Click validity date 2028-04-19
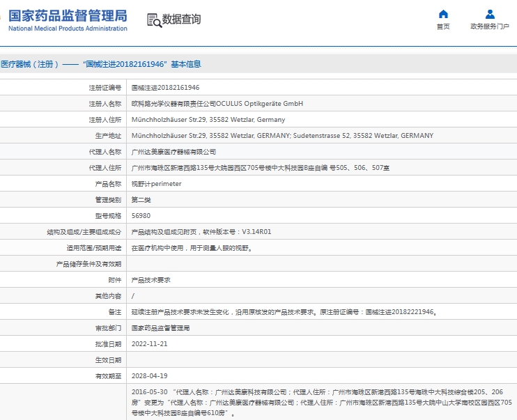Viewport: 517px width, 420px height. pos(149,376)
